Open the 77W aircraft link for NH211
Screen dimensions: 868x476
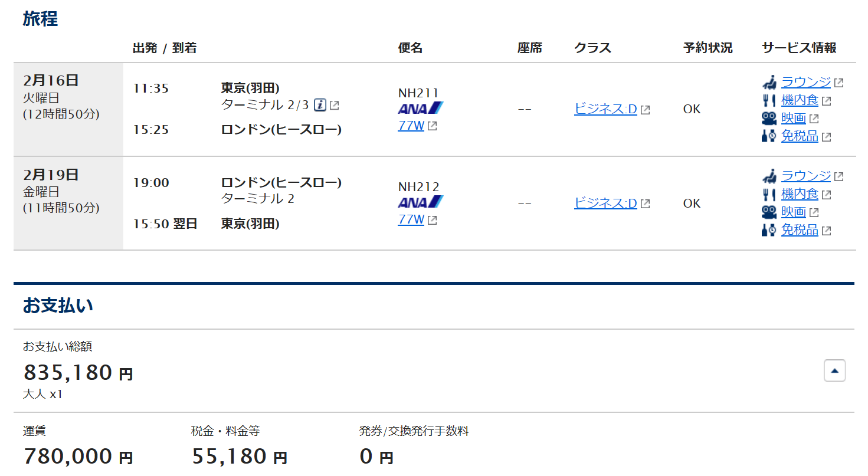tap(411, 126)
